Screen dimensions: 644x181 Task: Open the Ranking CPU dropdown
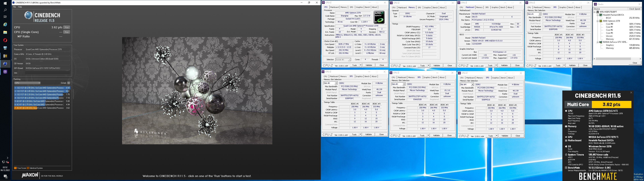click(x=28, y=83)
